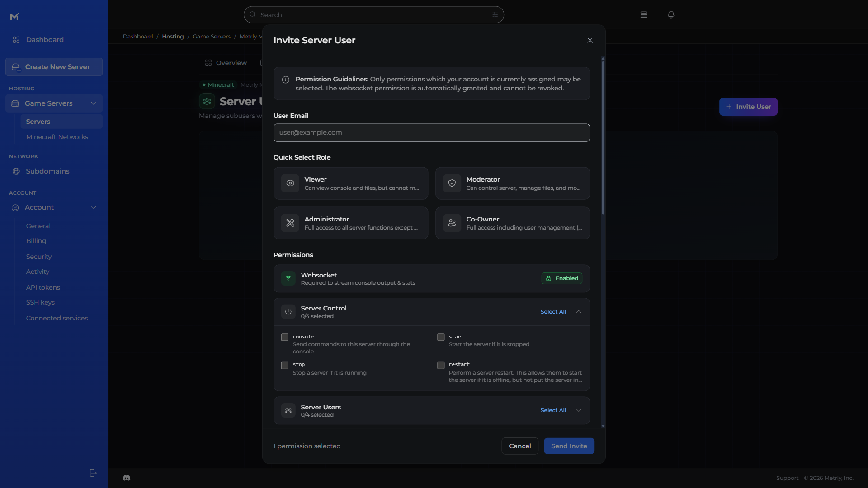Expand the Server Users section
868x488 pixels.
[x=579, y=410]
